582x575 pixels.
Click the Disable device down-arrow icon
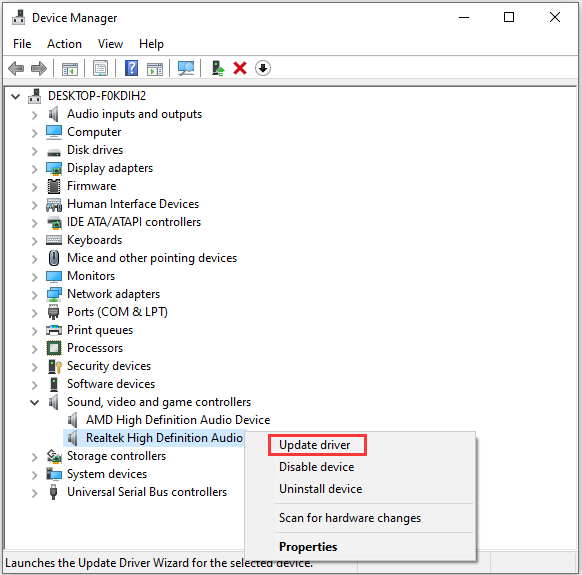coord(263,68)
